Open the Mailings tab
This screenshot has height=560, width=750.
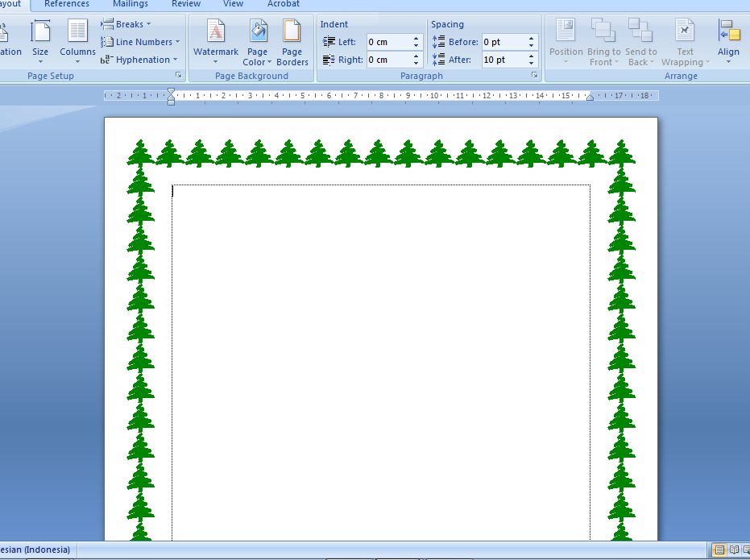point(130,4)
